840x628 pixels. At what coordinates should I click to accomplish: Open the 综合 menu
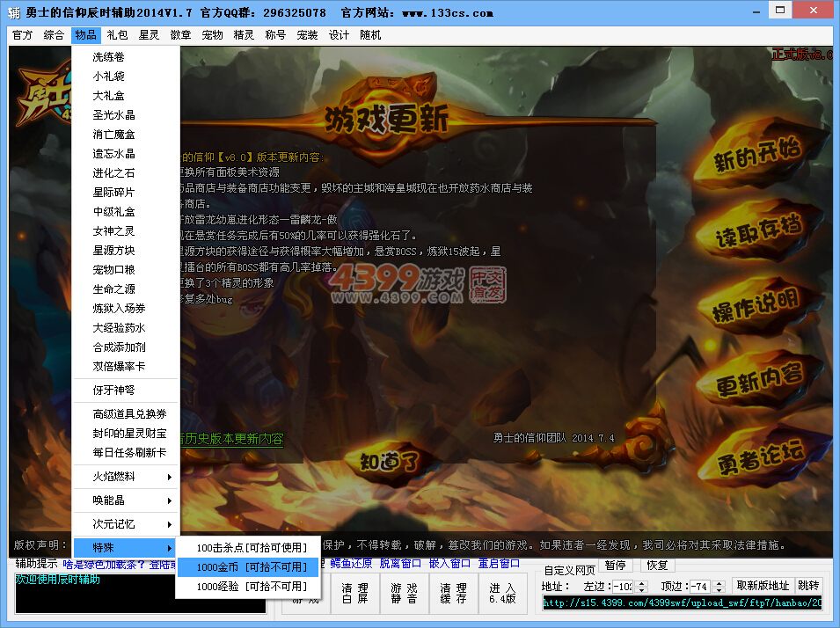[x=54, y=35]
